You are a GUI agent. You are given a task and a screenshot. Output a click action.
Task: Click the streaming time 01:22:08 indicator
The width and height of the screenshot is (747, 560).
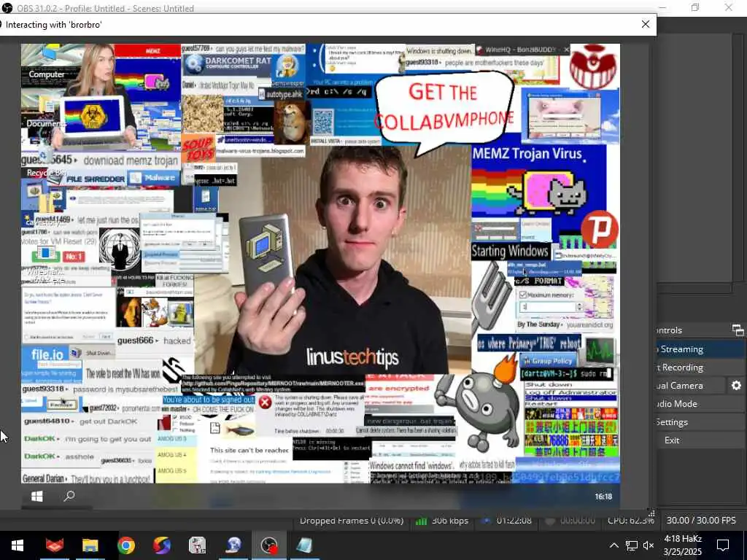pos(514,521)
